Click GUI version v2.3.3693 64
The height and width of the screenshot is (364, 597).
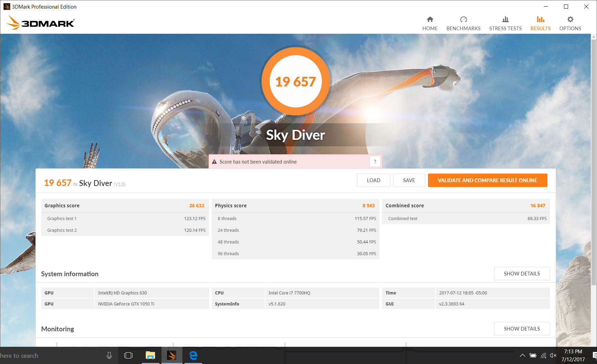click(x=452, y=304)
